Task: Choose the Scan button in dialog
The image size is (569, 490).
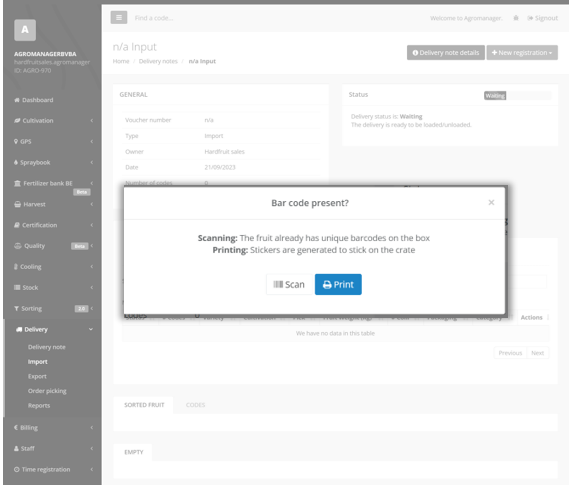Action: point(289,284)
